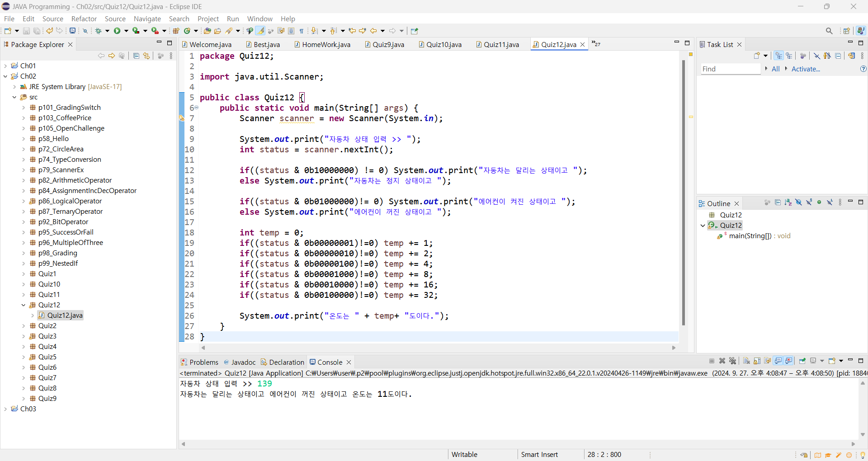
Task: Show hidden editor tabs list (»27)
Action: coord(596,44)
